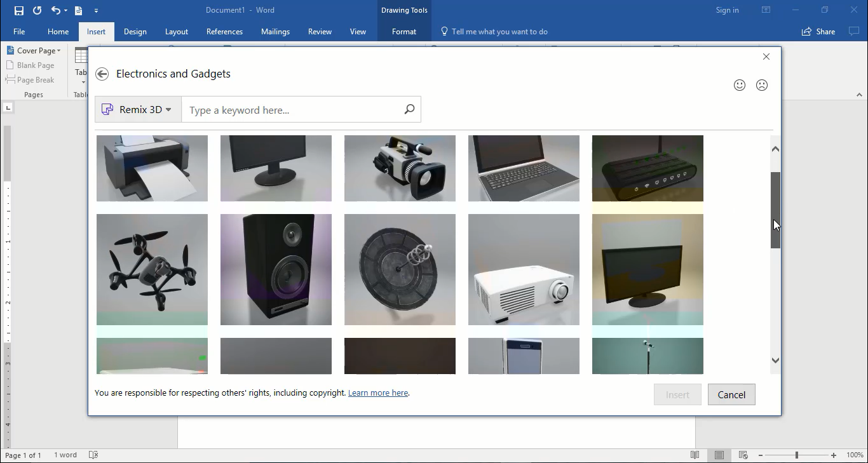Send positive feedback with smiley face
Screen dimensions: 868x463
[739, 85]
